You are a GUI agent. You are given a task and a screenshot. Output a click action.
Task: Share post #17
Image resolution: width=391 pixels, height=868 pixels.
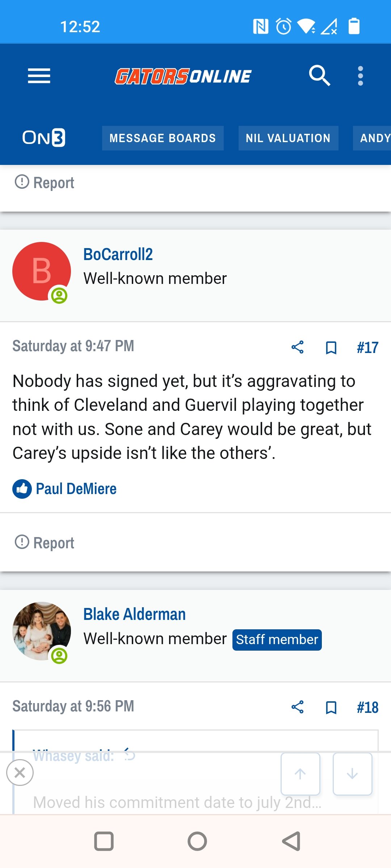[x=298, y=347]
